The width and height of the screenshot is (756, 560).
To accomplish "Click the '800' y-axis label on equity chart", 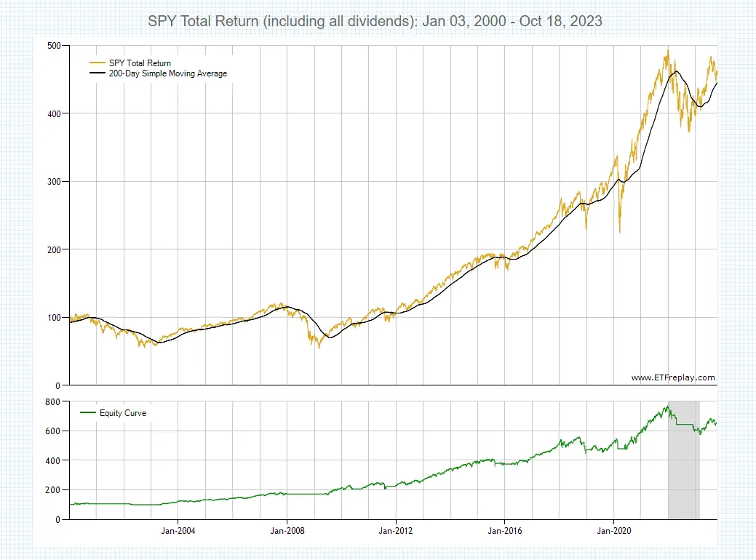I will [53, 402].
